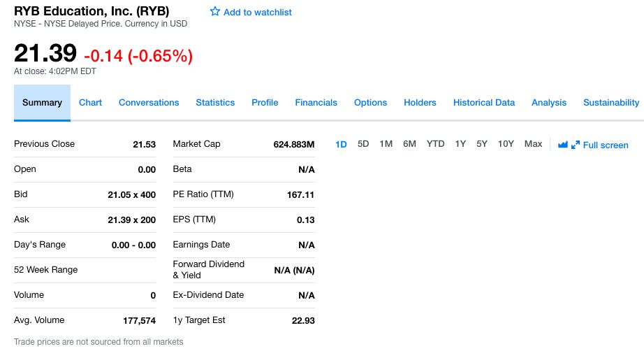Open Full screen chart link
This screenshot has width=644, height=351.
click(x=606, y=145)
